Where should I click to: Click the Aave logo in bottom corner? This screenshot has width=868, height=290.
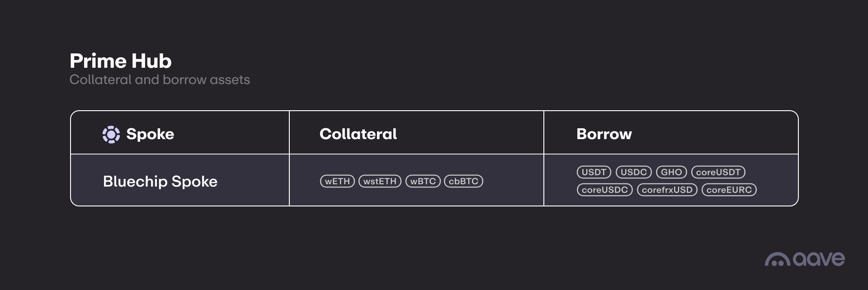point(777,260)
